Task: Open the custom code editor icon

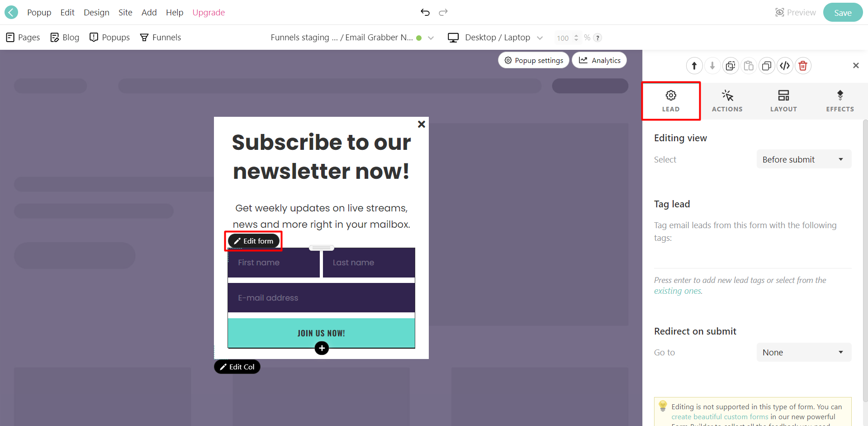Action: 785,66
